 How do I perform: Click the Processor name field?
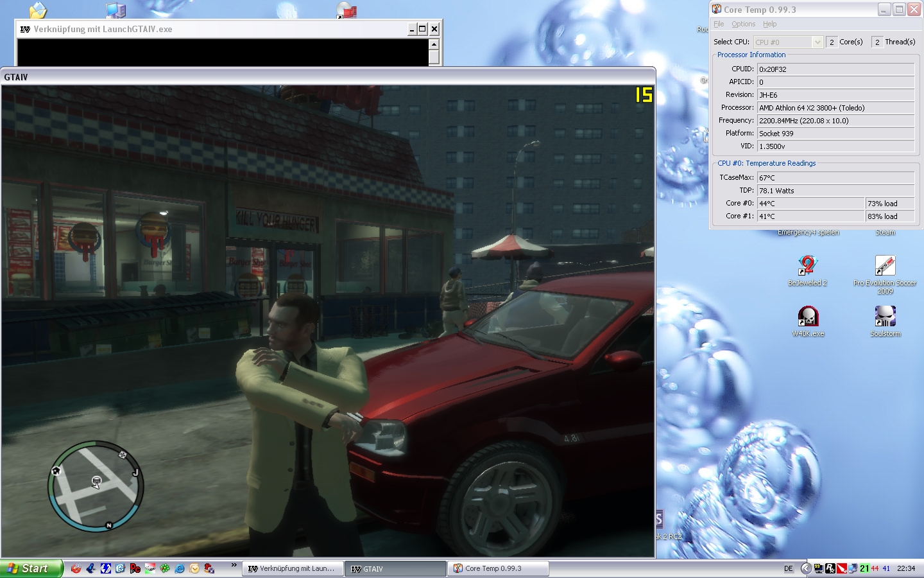[x=835, y=108]
